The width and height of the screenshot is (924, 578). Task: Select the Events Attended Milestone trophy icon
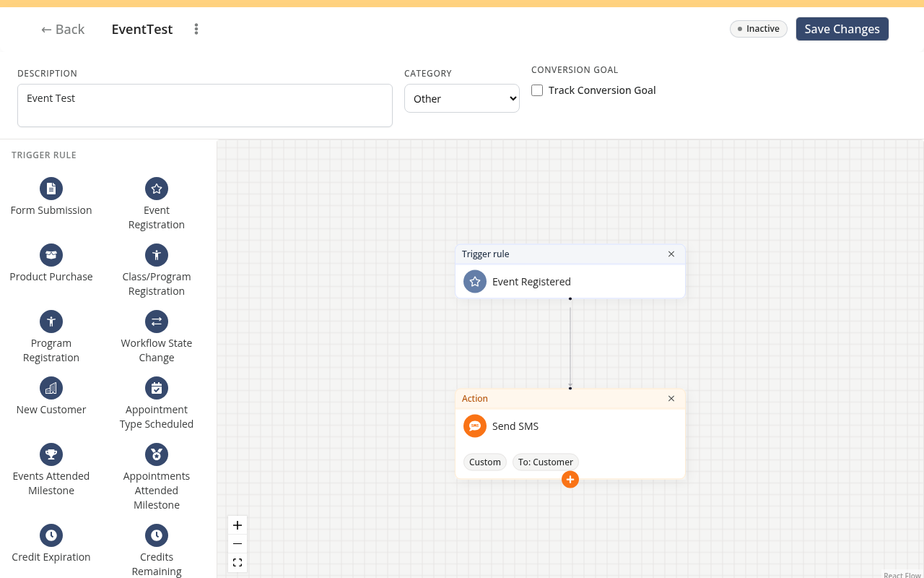point(51,454)
